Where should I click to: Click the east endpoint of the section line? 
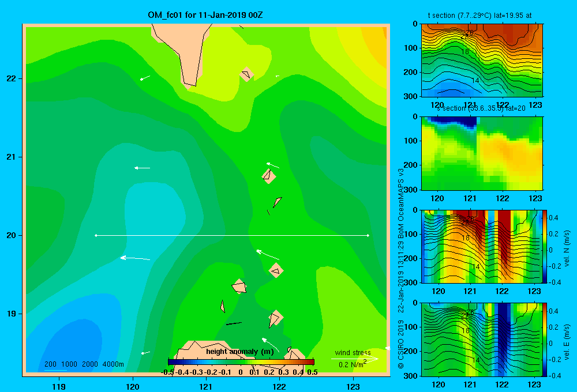[x=368, y=235]
